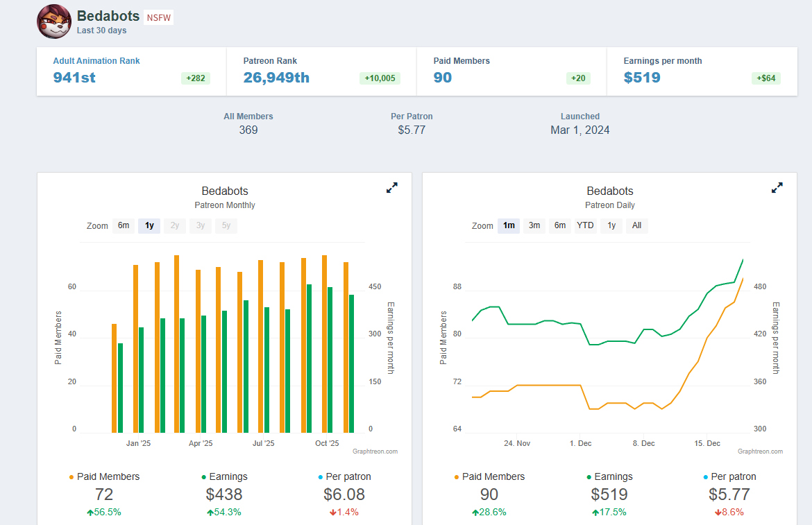Image resolution: width=812 pixels, height=525 pixels.
Task: Click the 54.3% earnings increase
Action: click(x=224, y=512)
